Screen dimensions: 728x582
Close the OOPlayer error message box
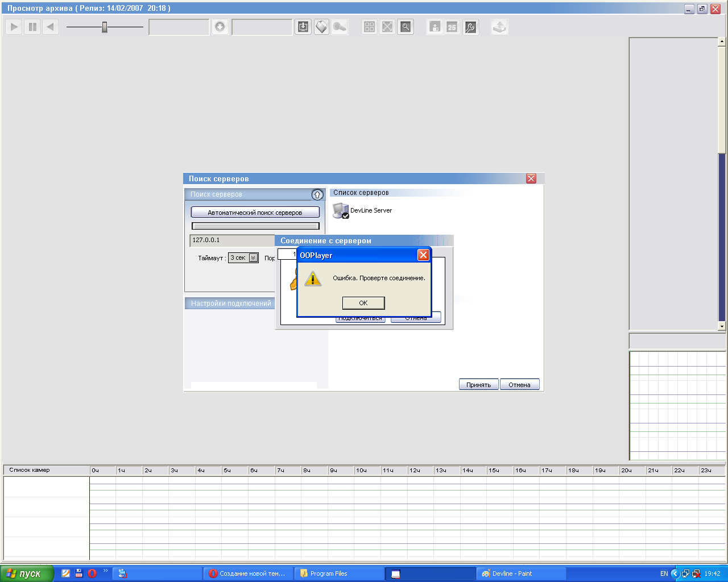(423, 255)
